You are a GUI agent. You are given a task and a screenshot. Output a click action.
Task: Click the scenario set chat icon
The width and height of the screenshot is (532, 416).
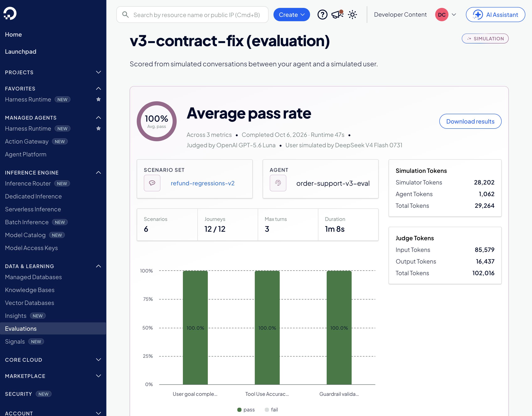[x=152, y=183]
